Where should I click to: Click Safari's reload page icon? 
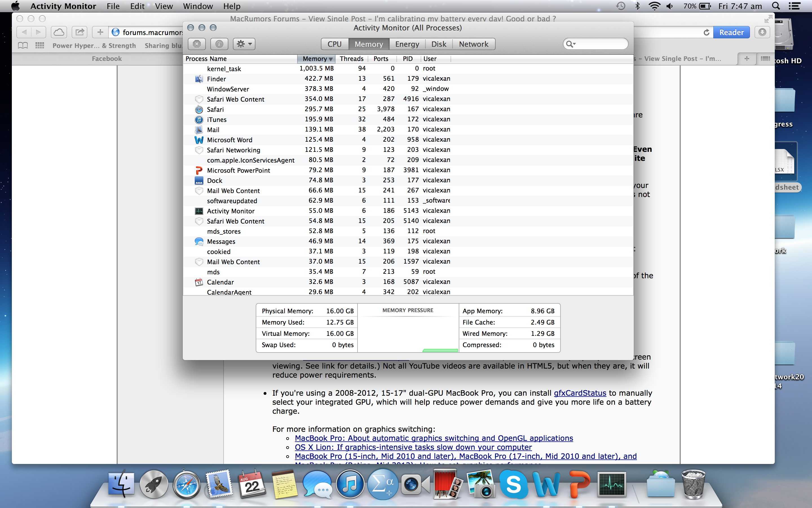click(x=706, y=32)
